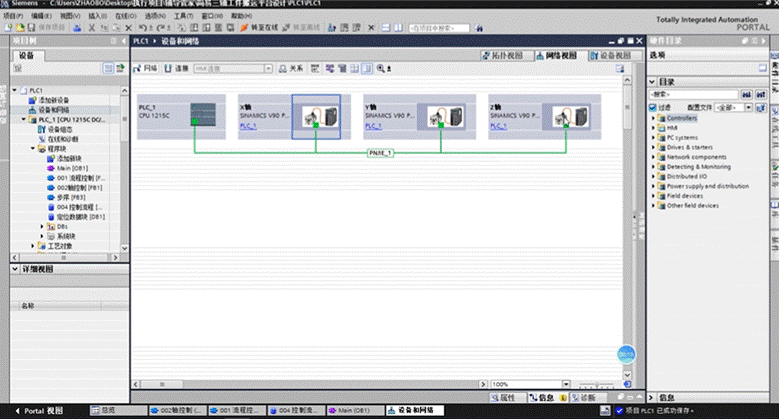Expand the DBs folder
This screenshot has width=779, height=419.
click(x=42, y=227)
